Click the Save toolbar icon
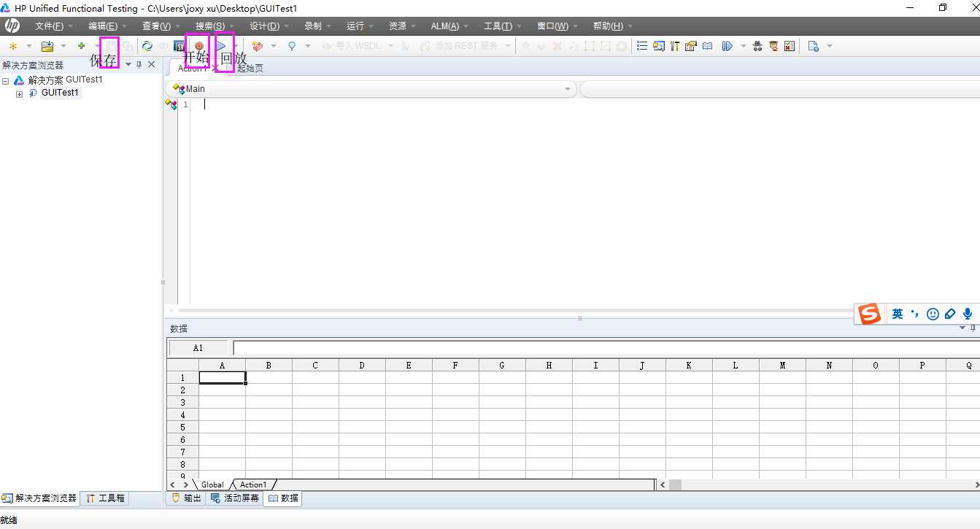The width and height of the screenshot is (980, 529). click(x=110, y=46)
